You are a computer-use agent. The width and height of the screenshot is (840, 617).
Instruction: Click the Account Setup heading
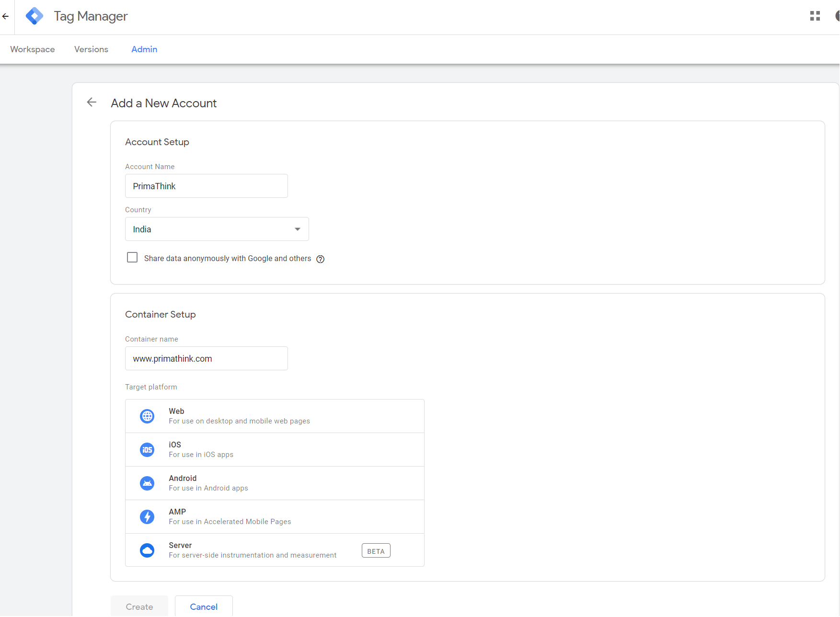coord(157,142)
